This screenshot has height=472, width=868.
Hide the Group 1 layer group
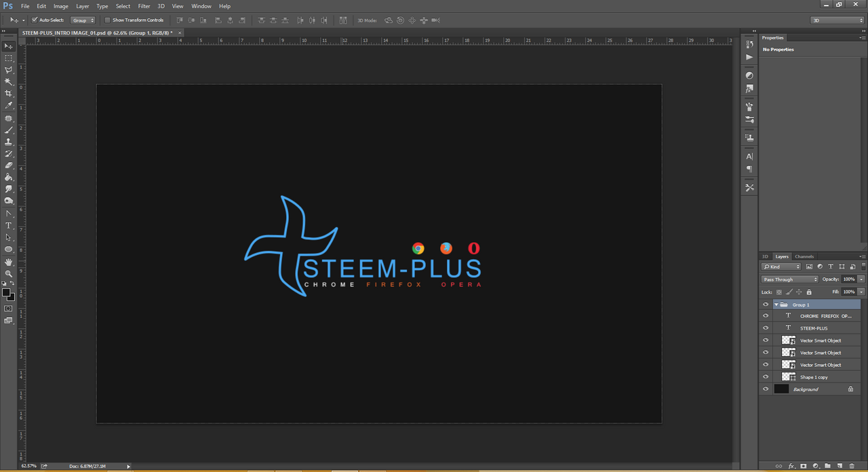[x=766, y=304]
